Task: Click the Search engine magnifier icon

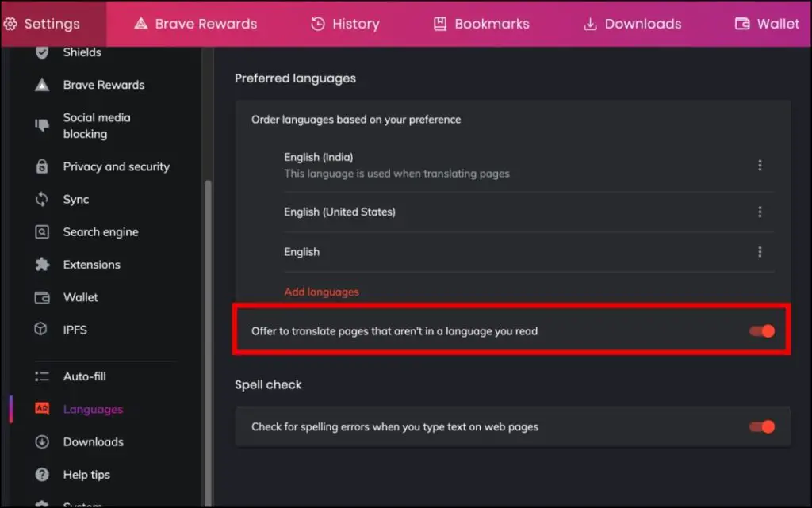Action: coord(42,231)
